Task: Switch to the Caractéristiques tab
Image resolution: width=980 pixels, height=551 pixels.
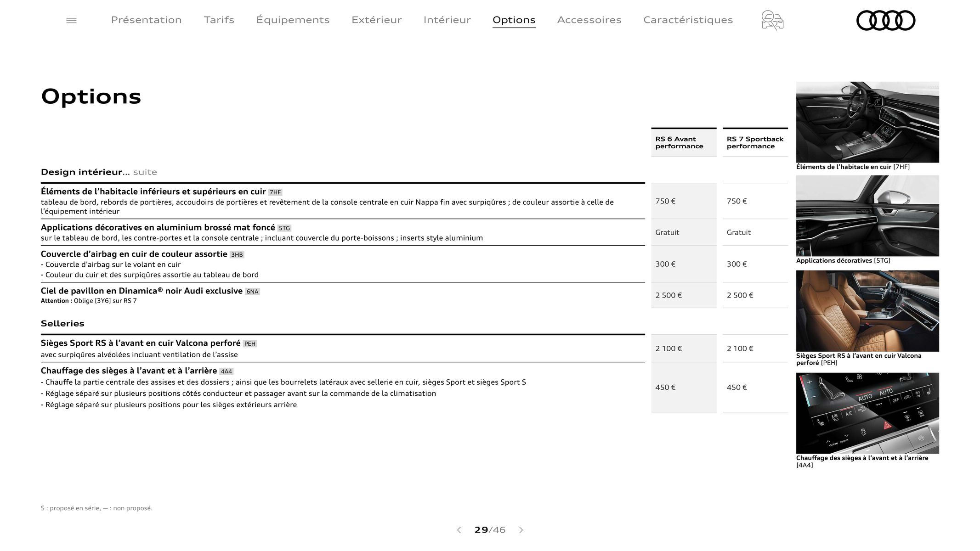Action: click(x=688, y=20)
